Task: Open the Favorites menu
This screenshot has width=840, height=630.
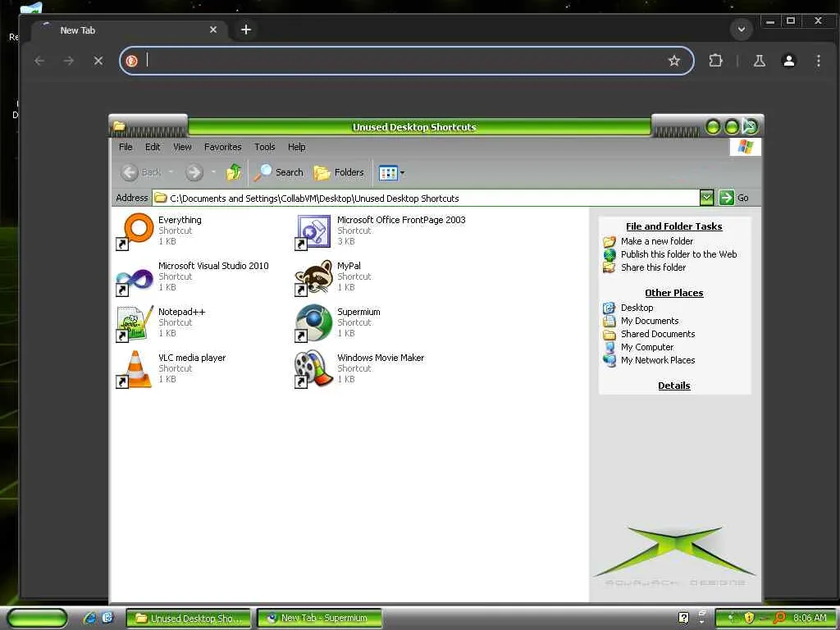Action: (x=223, y=147)
